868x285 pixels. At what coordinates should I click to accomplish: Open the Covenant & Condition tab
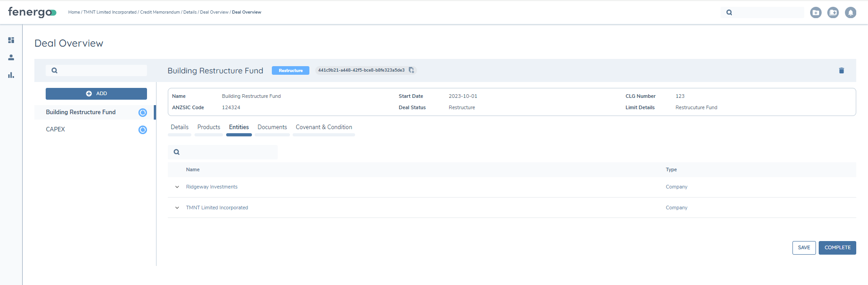324,127
